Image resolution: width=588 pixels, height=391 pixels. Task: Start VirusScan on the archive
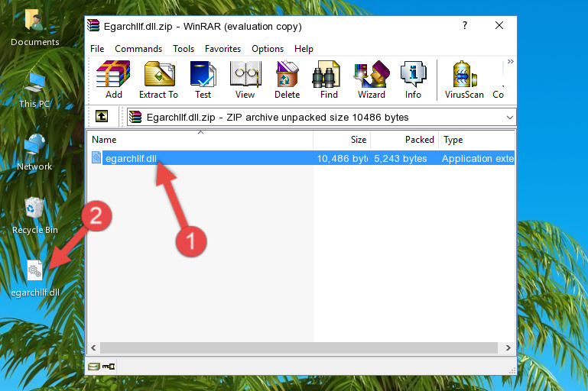tap(464, 79)
